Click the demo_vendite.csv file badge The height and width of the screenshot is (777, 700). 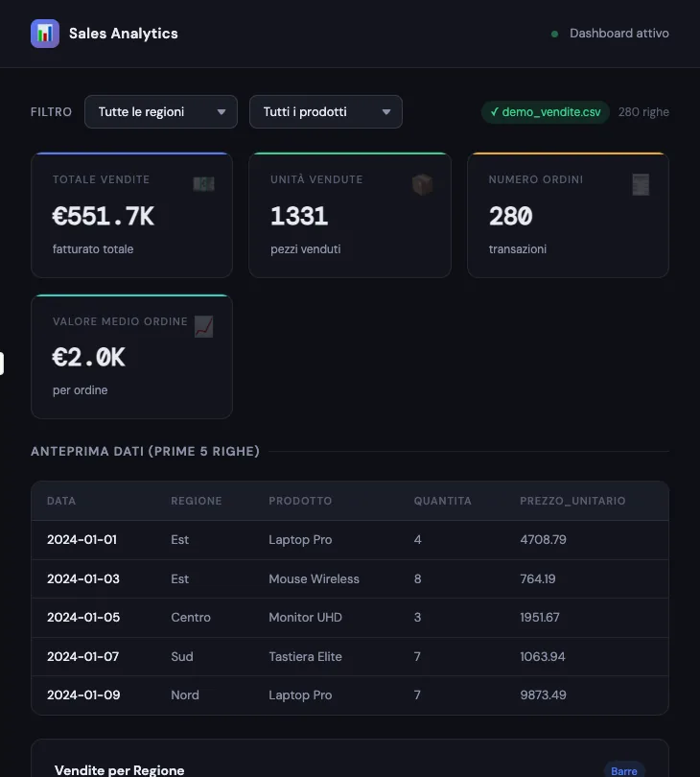coord(546,112)
